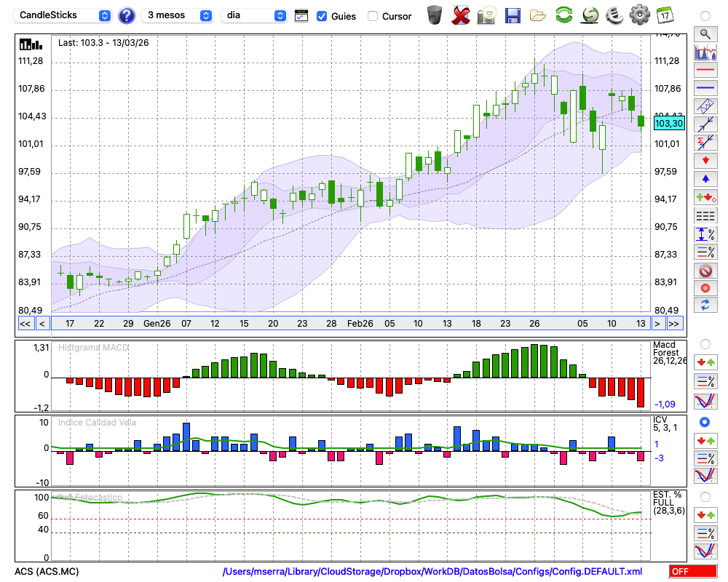The height and width of the screenshot is (582, 728).
Task: Click the blue up arrow marker tool
Action: point(705,178)
